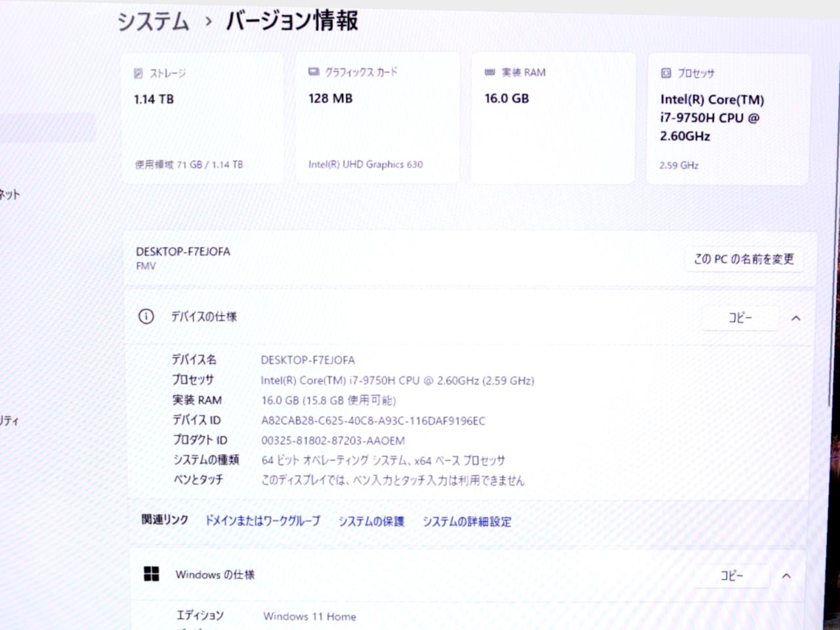This screenshot has width=840, height=630.
Task: Collapse the デバイスの仕様 section chevron
Action: (x=796, y=318)
